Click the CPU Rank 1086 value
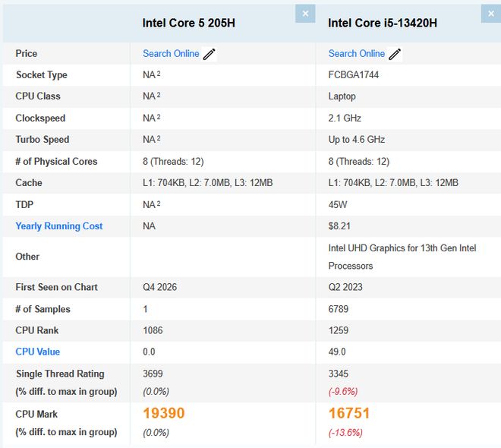The image size is (501, 448). (153, 330)
